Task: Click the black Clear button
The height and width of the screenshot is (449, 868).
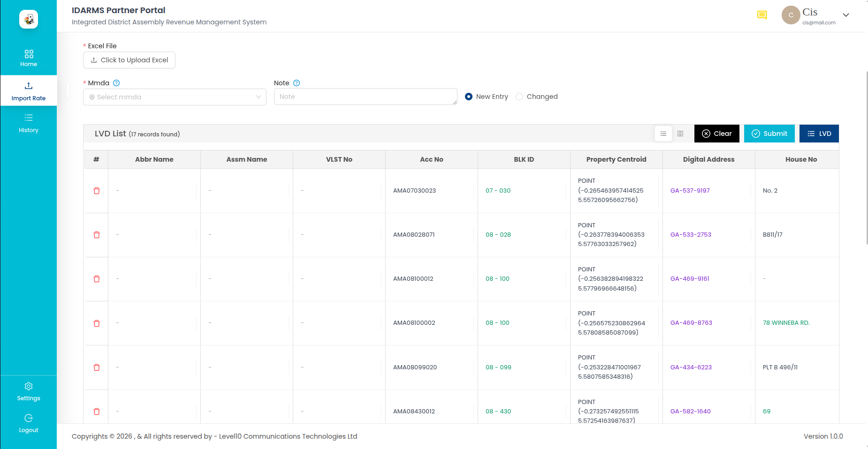Action: [x=716, y=134]
